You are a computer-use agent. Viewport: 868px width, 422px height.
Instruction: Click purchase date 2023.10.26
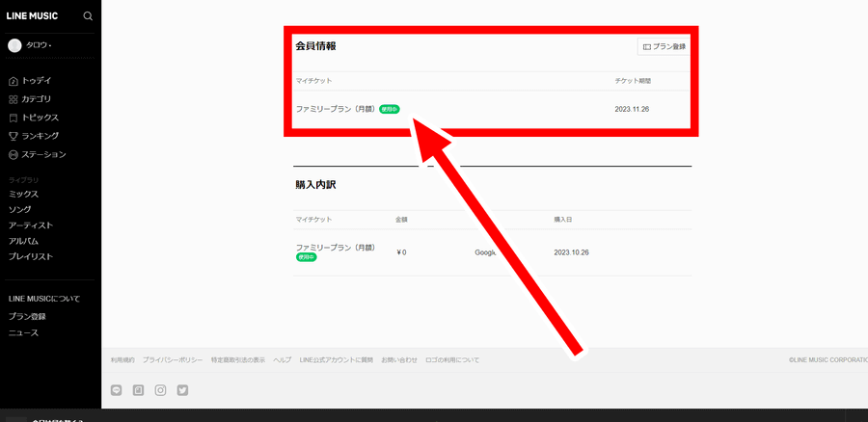(571, 252)
